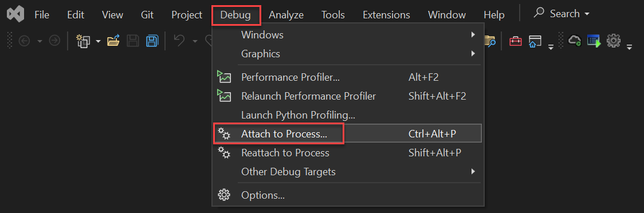Click the Open File folder icon
This screenshot has width=644, height=213.
[x=113, y=41]
